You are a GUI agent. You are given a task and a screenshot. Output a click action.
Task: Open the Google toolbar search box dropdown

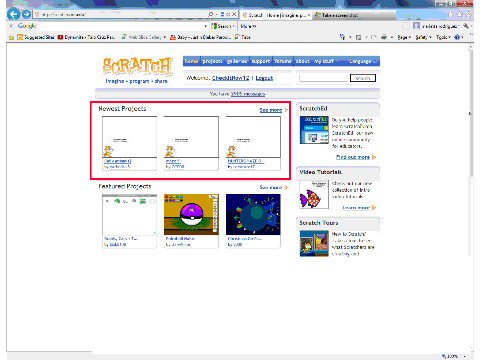tap(205, 26)
